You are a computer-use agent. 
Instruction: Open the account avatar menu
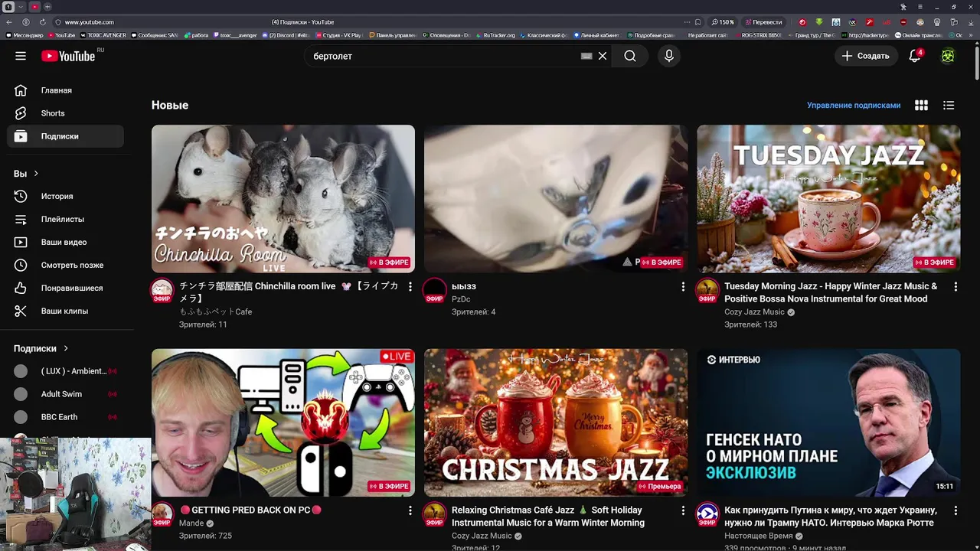pyautogui.click(x=948, y=56)
